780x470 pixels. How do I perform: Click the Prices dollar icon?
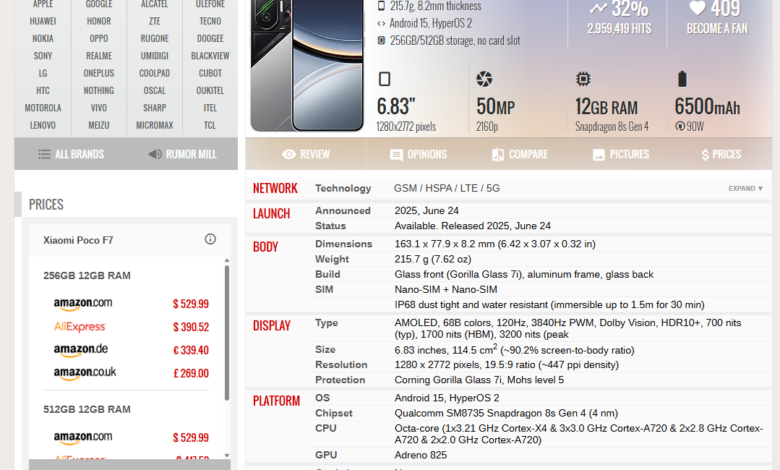coord(705,155)
